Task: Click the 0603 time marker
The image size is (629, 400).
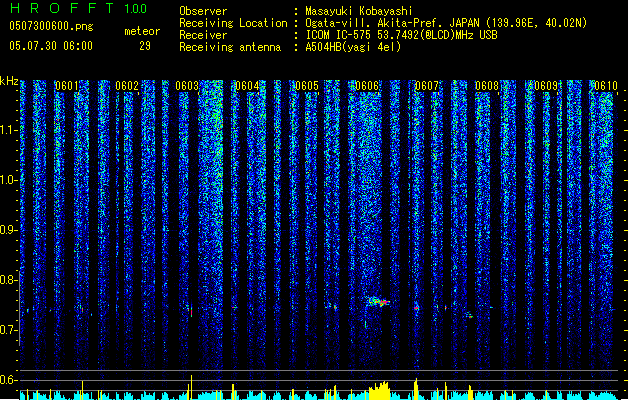Action: 187,86
